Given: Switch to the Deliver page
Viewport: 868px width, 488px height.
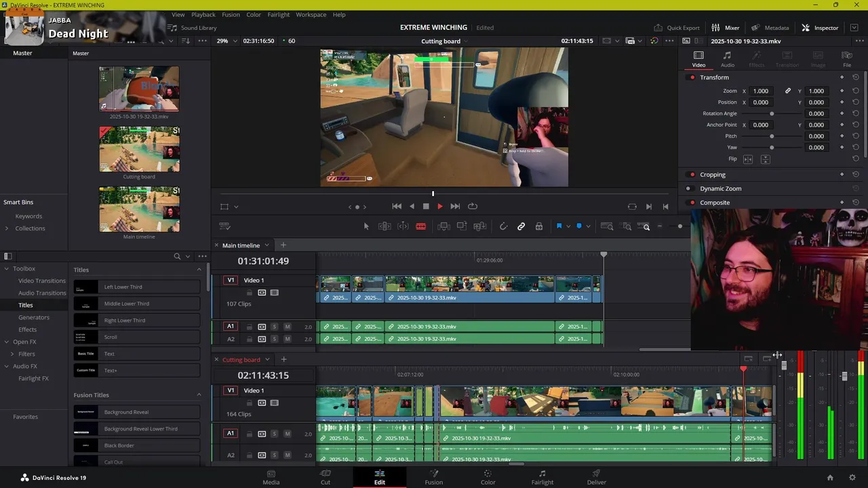Looking at the screenshot, I should coord(596,477).
